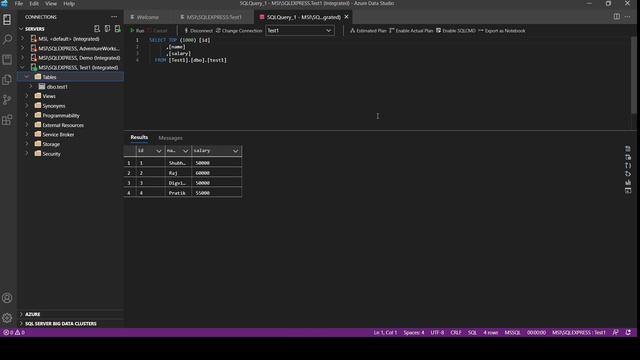Toggle Enable SQLCMD mode
This screenshot has width=640, height=360.
click(455, 31)
